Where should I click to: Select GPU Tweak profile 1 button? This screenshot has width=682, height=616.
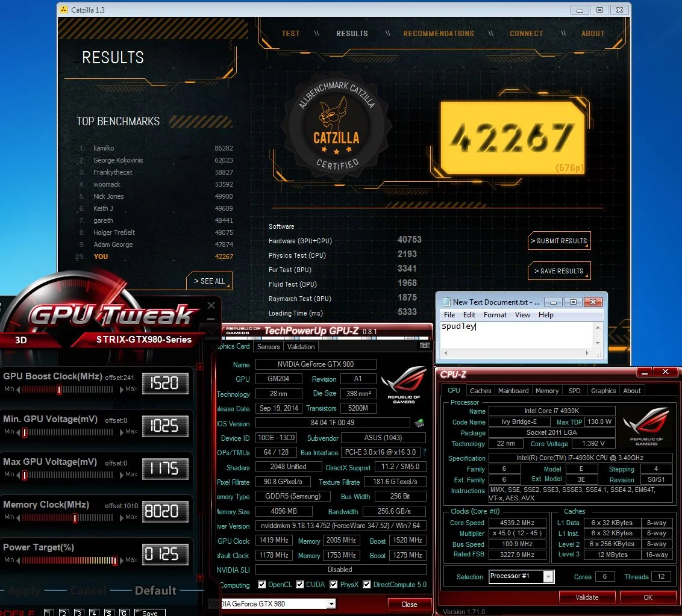49,612
